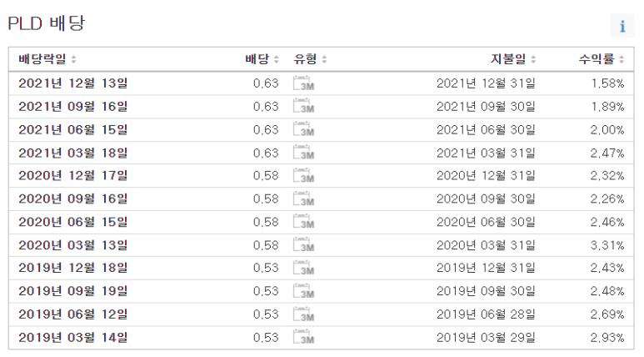Select ex-dividend date 2021년 03월 18일
The height and width of the screenshot is (357, 644).
(x=73, y=153)
